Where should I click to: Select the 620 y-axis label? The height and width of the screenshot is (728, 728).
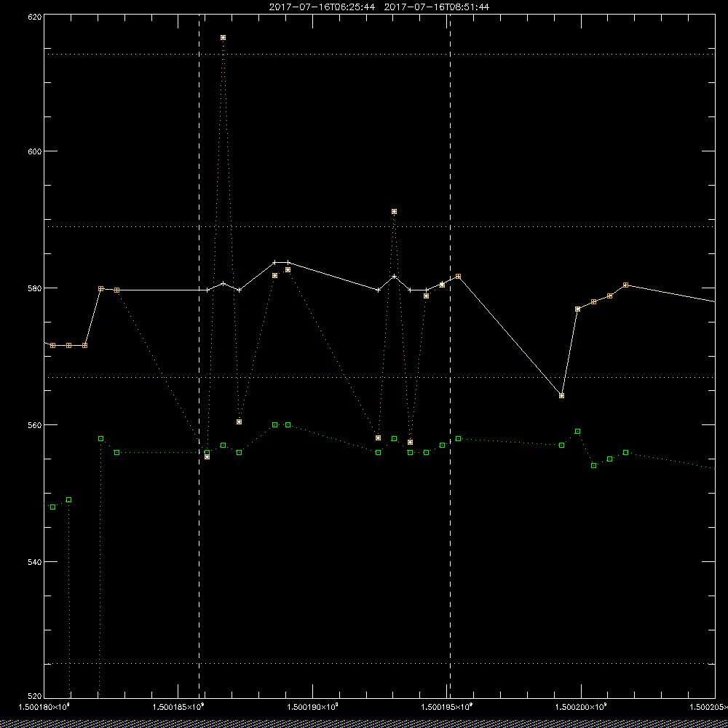coord(35,17)
